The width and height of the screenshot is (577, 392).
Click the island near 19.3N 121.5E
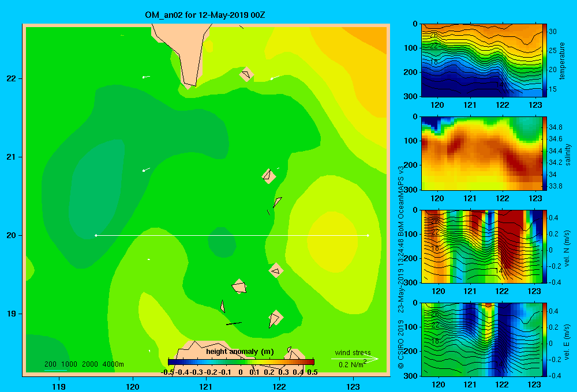tap(239, 286)
